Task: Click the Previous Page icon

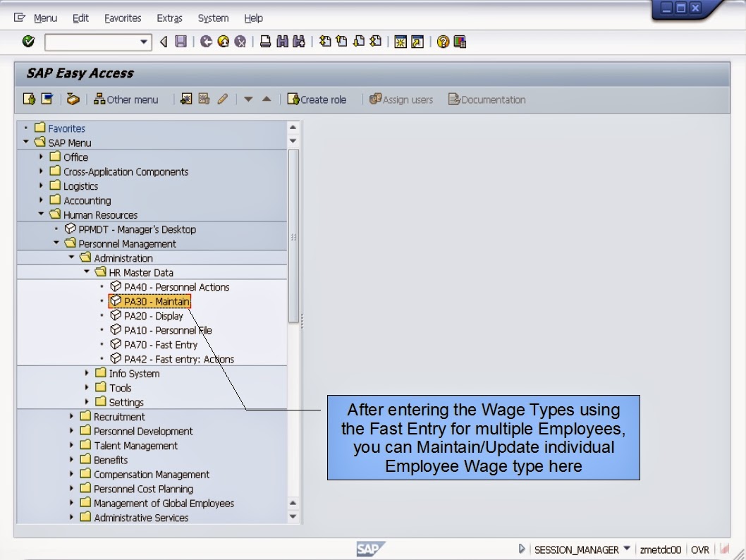Action: tap(341, 42)
